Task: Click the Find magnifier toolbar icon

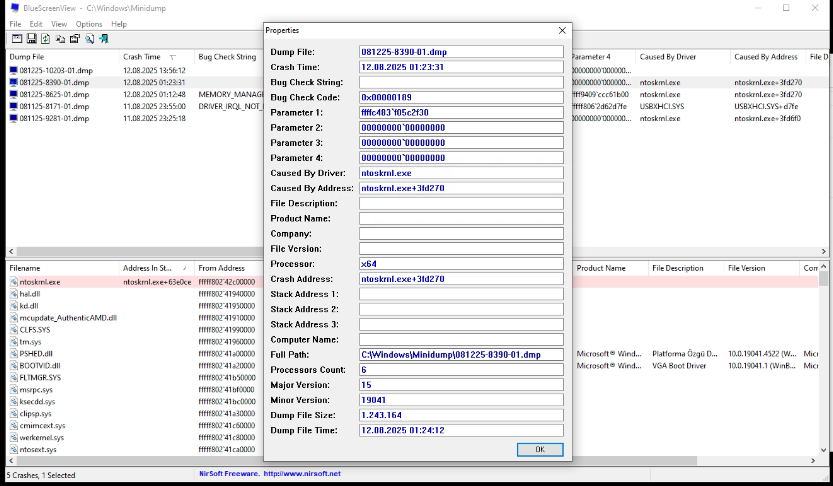Action: tap(89, 39)
